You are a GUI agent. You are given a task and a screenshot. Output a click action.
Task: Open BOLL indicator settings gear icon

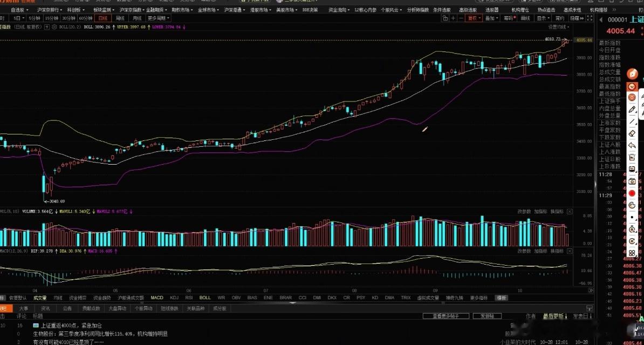(x=54, y=27)
